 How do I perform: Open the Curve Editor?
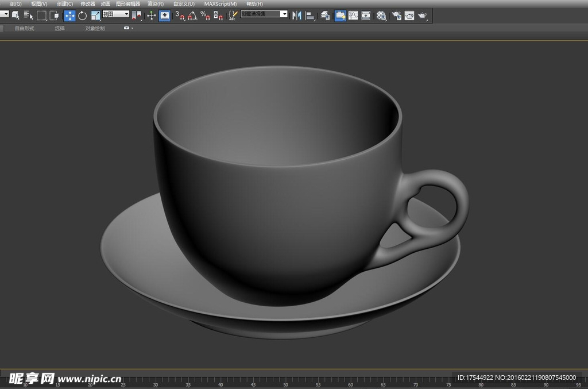point(353,16)
